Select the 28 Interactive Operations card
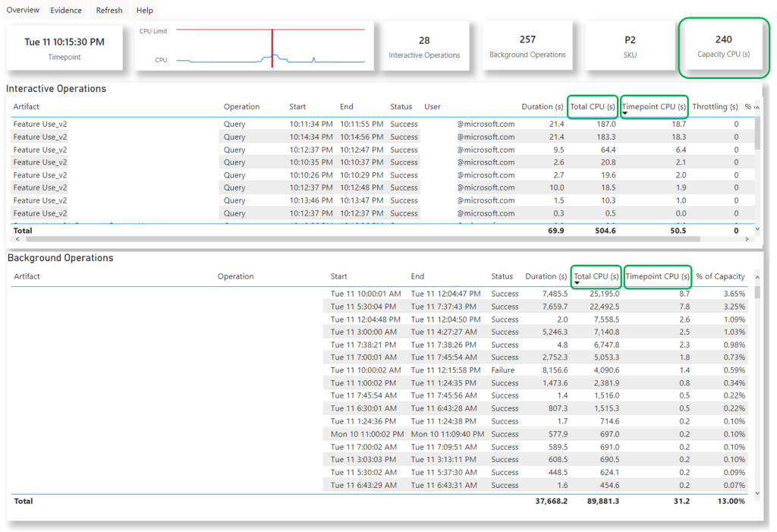777x532 pixels. [424, 46]
